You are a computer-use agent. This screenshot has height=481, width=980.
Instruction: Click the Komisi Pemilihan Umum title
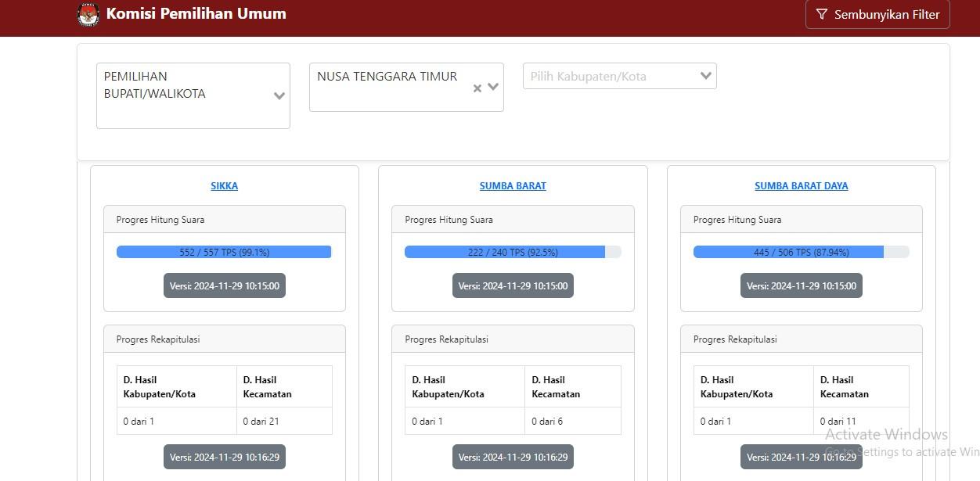point(195,13)
